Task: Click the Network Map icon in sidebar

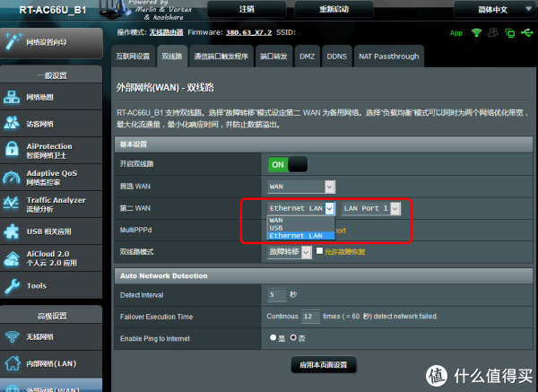Action: pos(12,97)
